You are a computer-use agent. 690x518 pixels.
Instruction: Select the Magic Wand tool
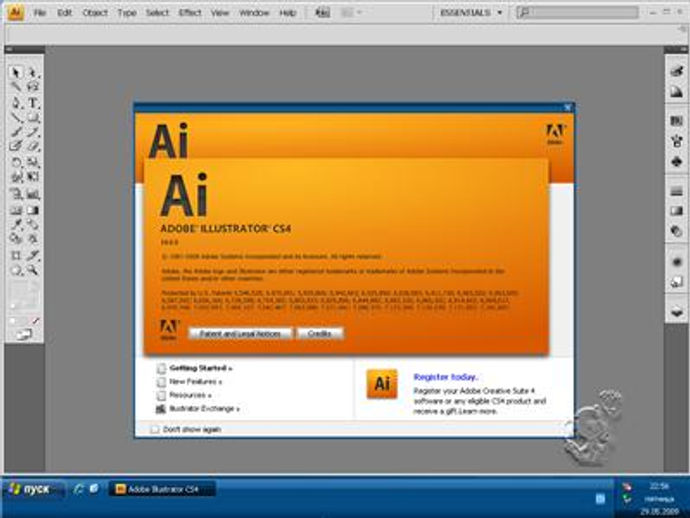pos(16,87)
